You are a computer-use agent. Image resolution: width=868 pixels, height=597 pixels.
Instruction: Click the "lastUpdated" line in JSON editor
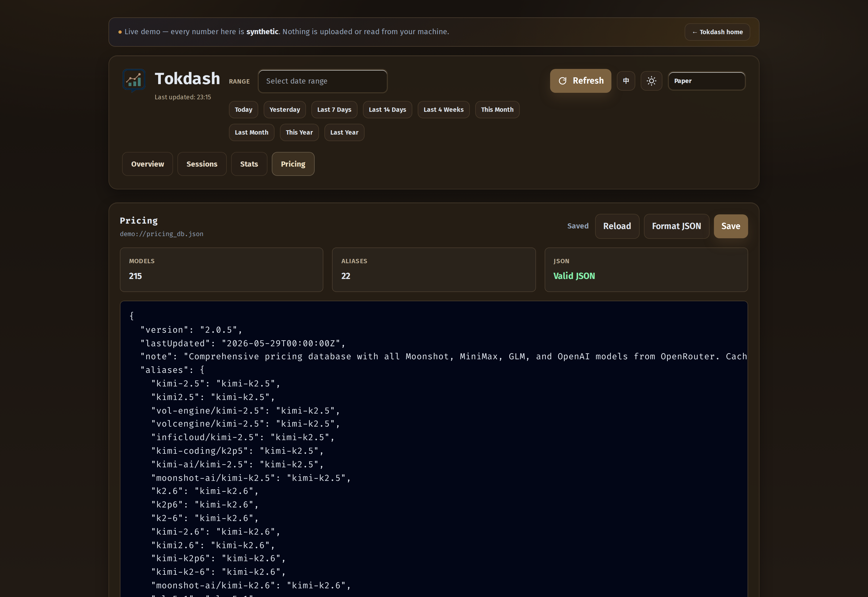[243, 343]
